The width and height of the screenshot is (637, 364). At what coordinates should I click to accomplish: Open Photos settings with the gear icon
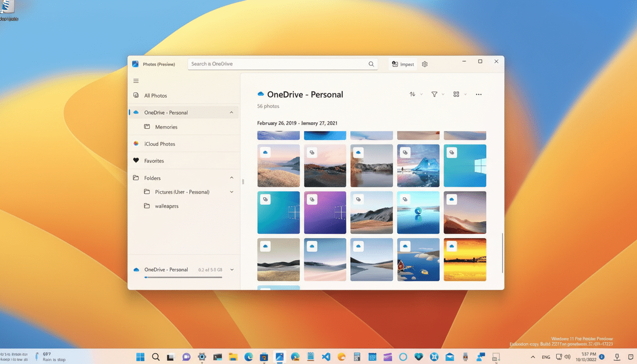click(424, 64)
